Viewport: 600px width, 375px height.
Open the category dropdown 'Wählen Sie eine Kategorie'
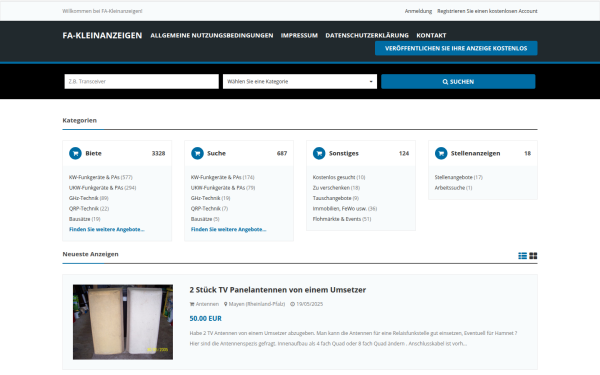point(300,82)
